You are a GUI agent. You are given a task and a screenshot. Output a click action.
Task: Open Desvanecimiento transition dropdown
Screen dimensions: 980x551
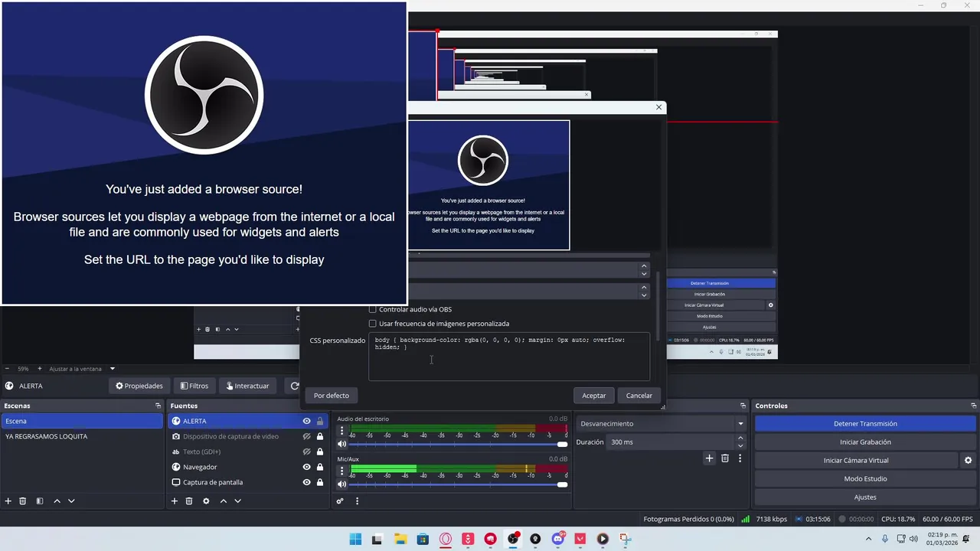pyautogui.click(x=661, y=423)
